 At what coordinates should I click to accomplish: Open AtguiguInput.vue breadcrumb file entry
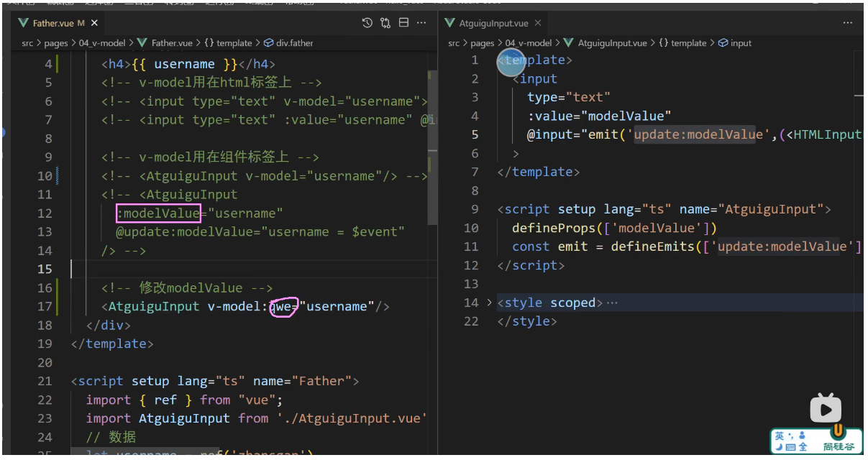click(604, 43)
